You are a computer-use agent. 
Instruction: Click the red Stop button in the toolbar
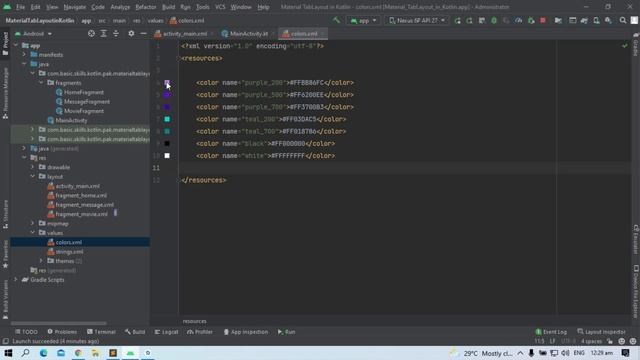pyautogui.click(x=543, y=20)
